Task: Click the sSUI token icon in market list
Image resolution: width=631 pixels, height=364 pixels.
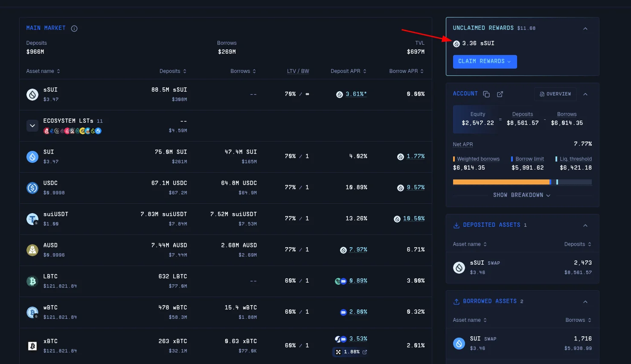Action: [x=32, y=95]
